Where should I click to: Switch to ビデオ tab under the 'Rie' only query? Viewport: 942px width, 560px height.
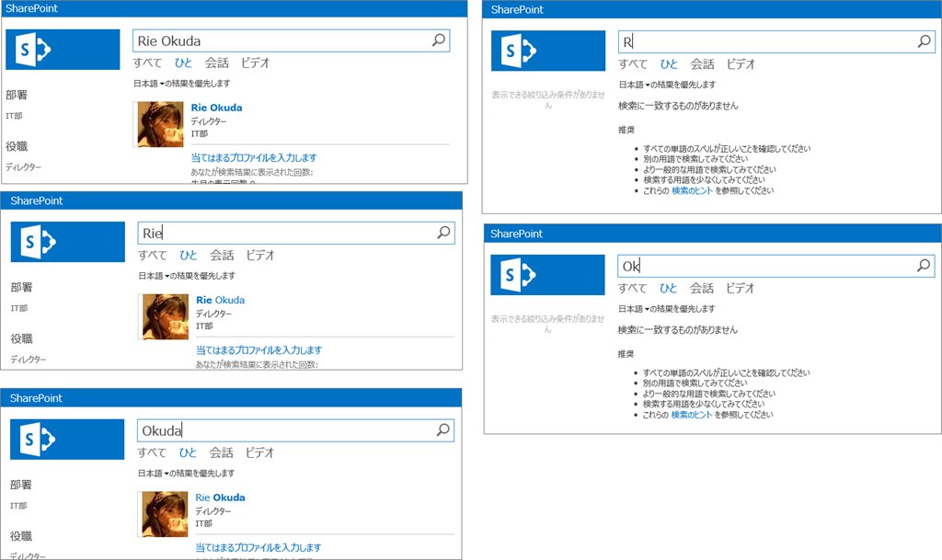260,255
